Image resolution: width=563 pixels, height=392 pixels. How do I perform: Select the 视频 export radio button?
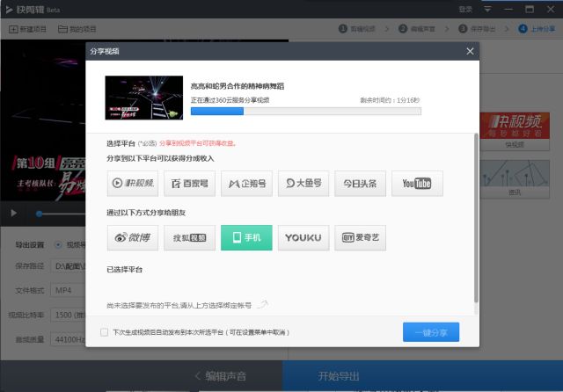pyautogui.click(x=58, y=244)
